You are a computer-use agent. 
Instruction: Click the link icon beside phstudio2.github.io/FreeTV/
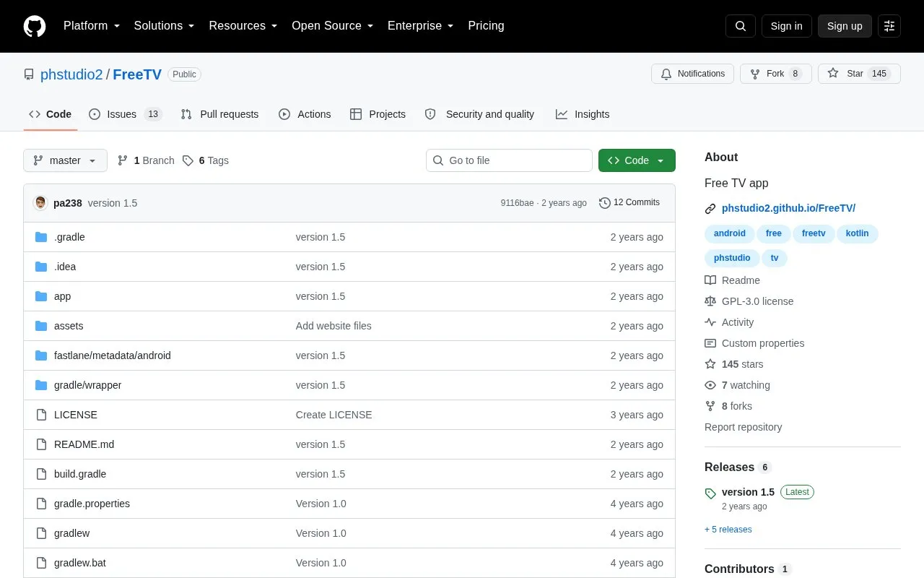point(710,209)
